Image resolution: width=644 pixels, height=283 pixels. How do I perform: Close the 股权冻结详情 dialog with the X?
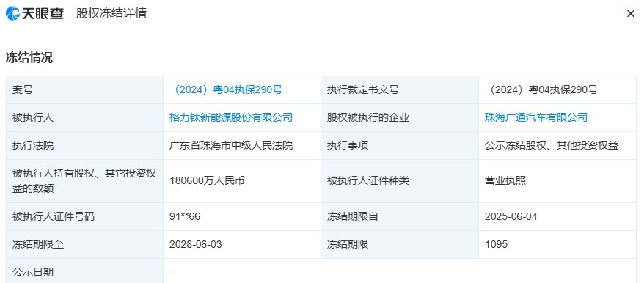(x=631, y=13)
